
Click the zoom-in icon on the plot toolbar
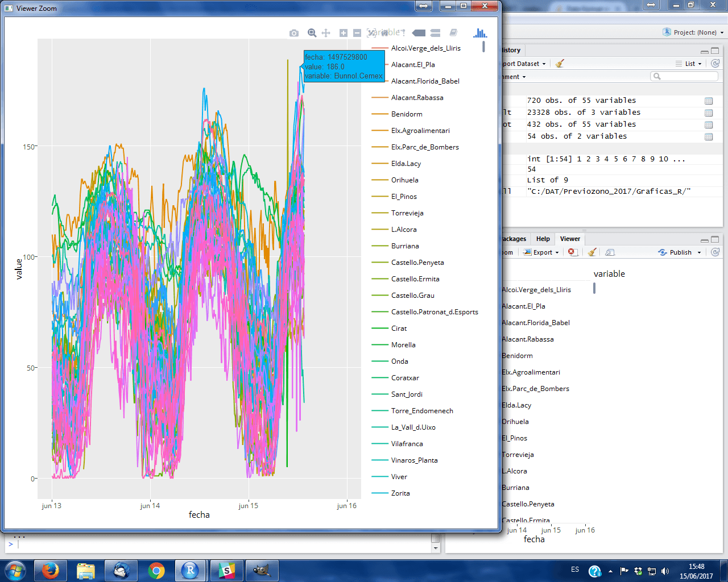pyautogui.click(x=343, y=33)
